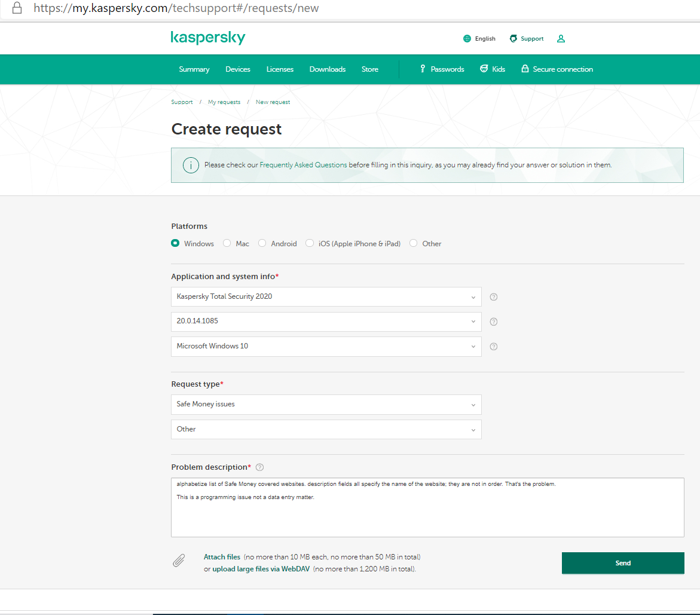Click upload large files via WebDAV link
Image resolution: width=700 pixels, height=615 pixels.
coord(261,569)
